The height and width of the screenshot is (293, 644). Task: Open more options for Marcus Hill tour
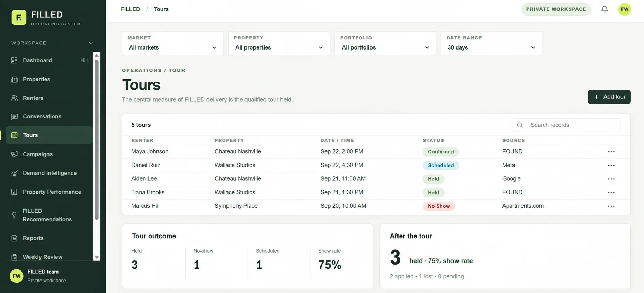point(611,206)
